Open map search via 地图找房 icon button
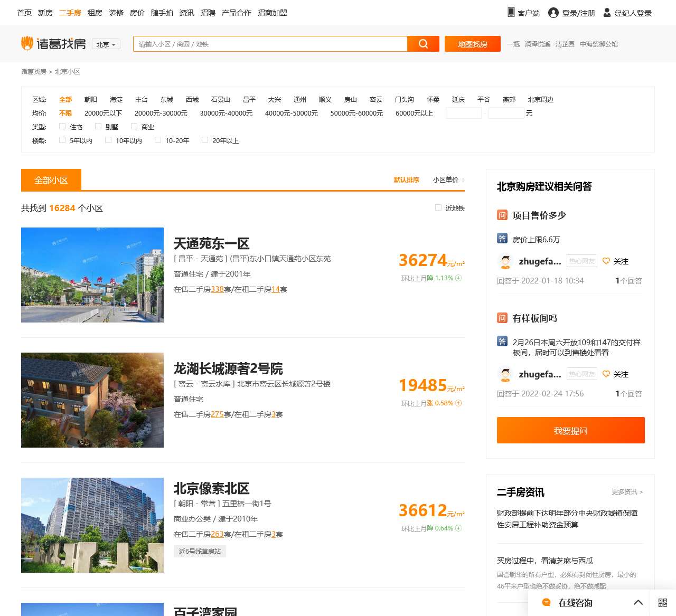The height and width of the screenshot is (616, 676). pyautogui.click(x=472, y=44)
